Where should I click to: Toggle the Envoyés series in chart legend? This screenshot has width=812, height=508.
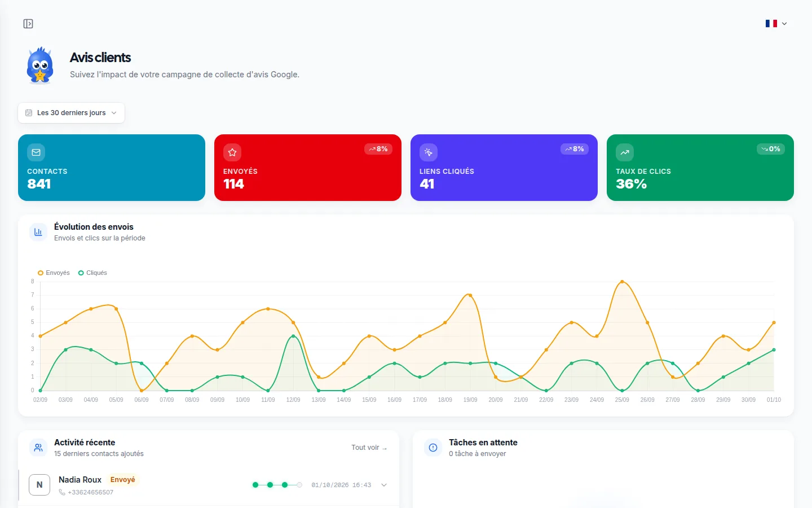(x=54, y=273)
